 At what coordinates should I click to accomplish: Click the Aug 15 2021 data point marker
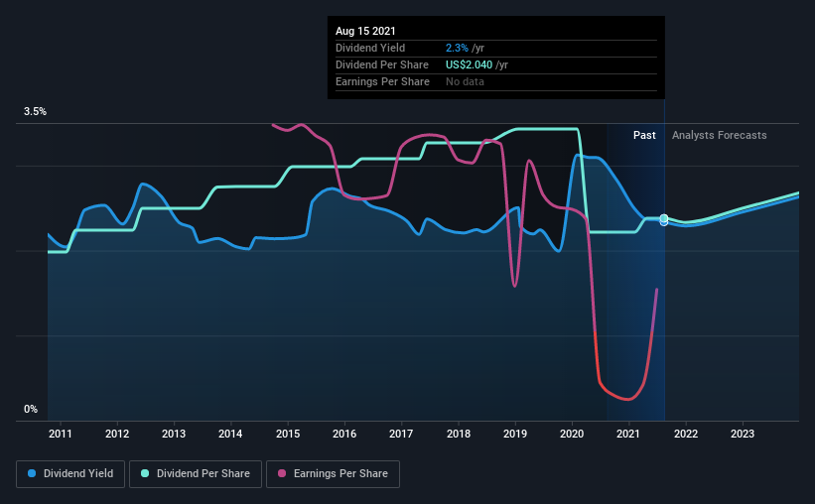tap(664, 219)
